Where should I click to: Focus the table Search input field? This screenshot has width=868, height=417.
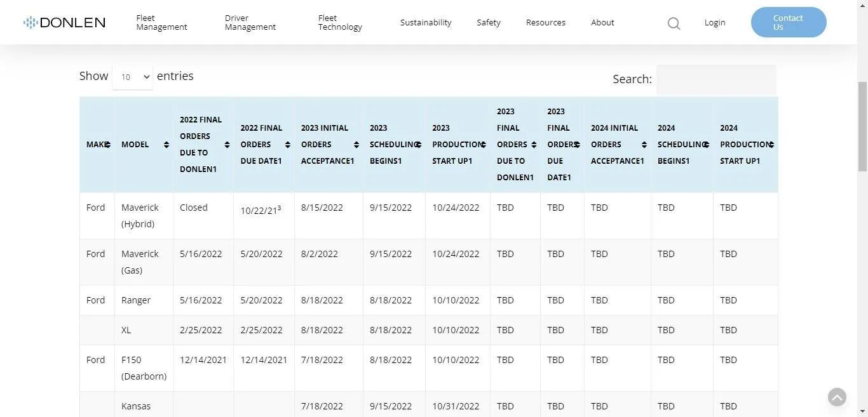pos(716,79)
